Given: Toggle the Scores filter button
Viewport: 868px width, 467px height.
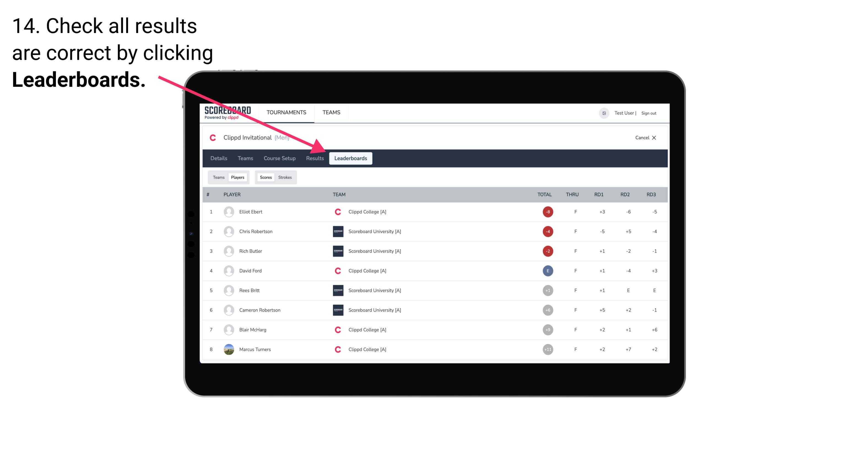Looking at the screenshot, I should click(265, 177).
